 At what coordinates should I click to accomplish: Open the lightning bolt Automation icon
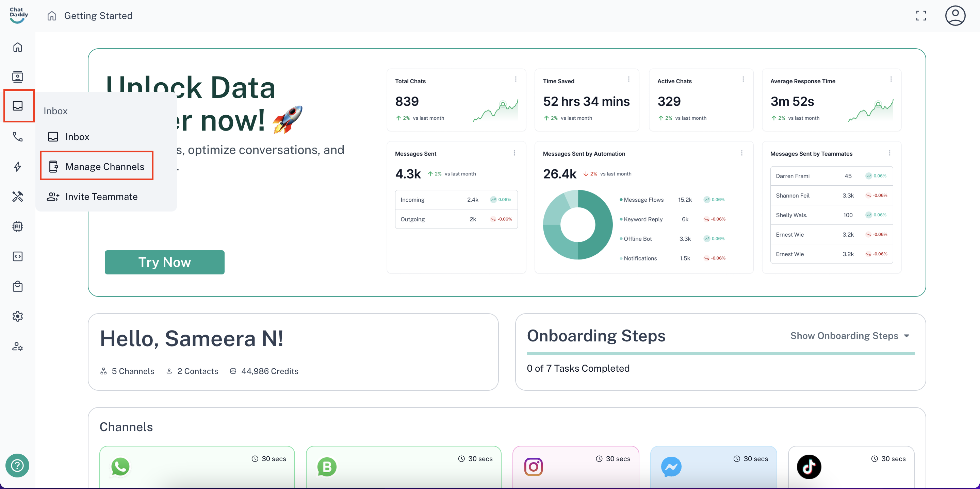17,167
